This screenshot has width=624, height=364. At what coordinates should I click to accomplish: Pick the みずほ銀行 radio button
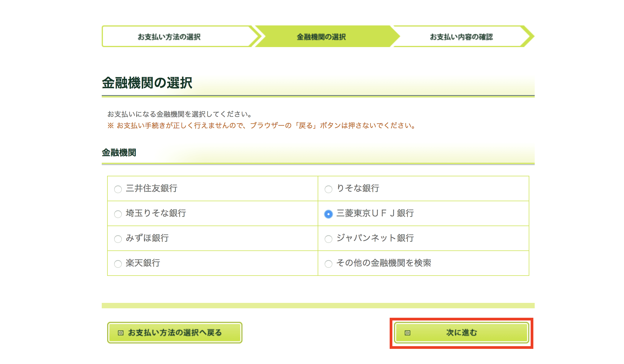tap(118, 239)
